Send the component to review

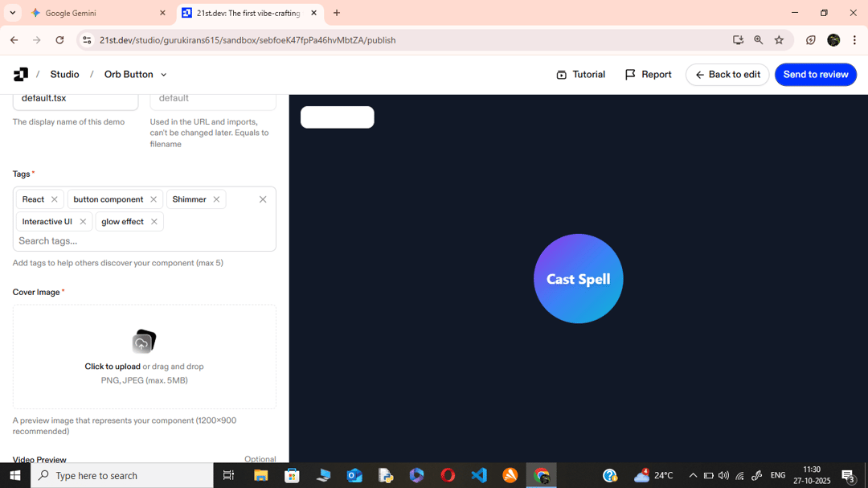coord(816,74)
